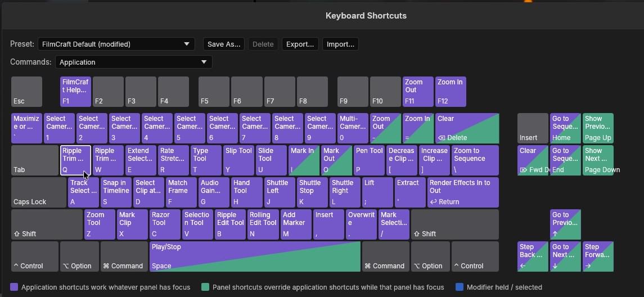Click the U key Slide Tool
Screen dimensions: 644x297
click(271, 160)
